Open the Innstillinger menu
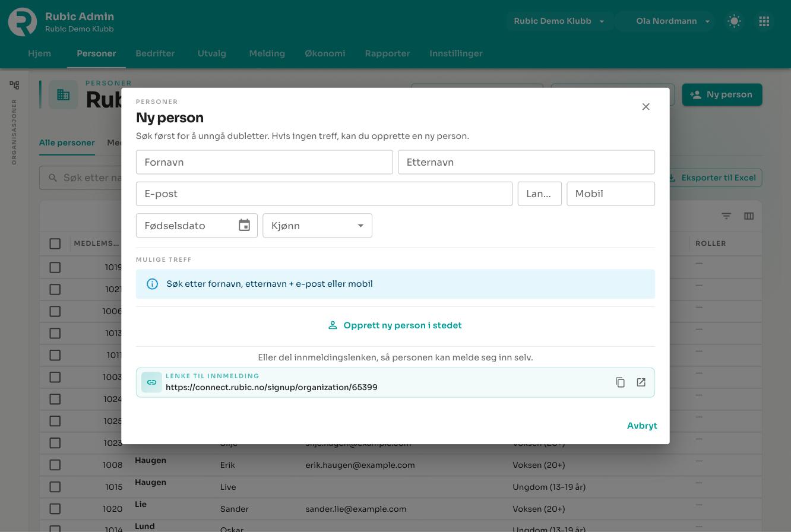Image resolution: width=791 pixels, height=532 pixels. [456, 53]
